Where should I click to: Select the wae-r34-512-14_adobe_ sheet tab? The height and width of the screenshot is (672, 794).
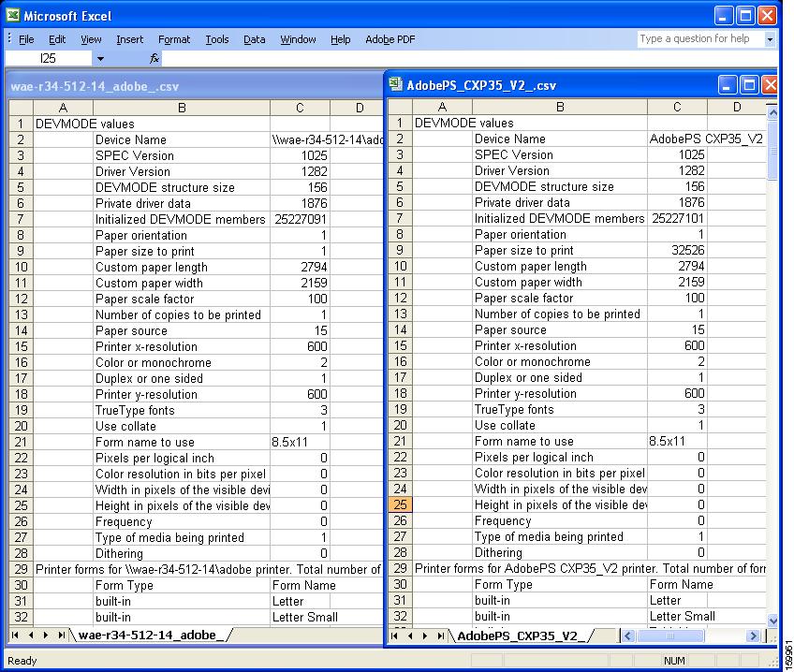(x=151, y=635)
